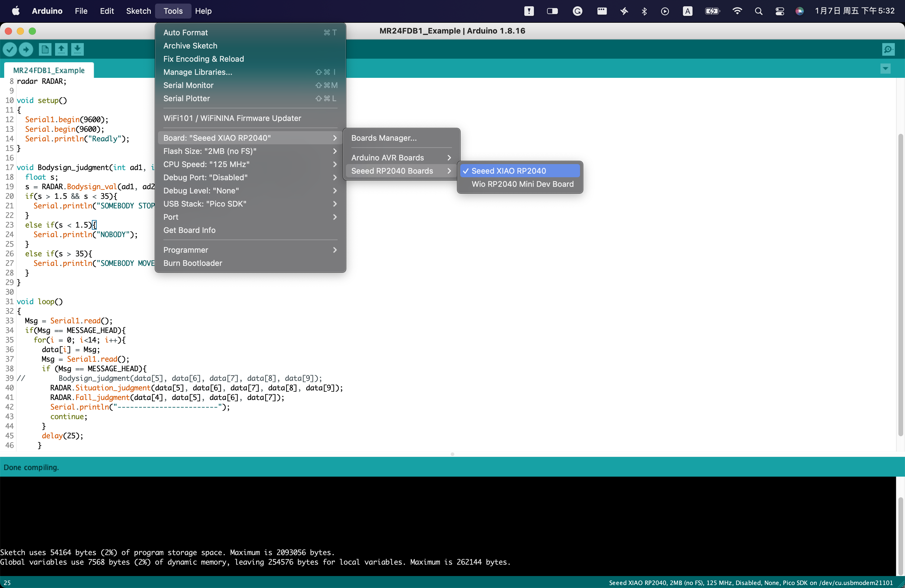Open the Control Center menu bar icon
Image resolution: width=905 pixels, height=588 pixels.
[x=780, y=11]
